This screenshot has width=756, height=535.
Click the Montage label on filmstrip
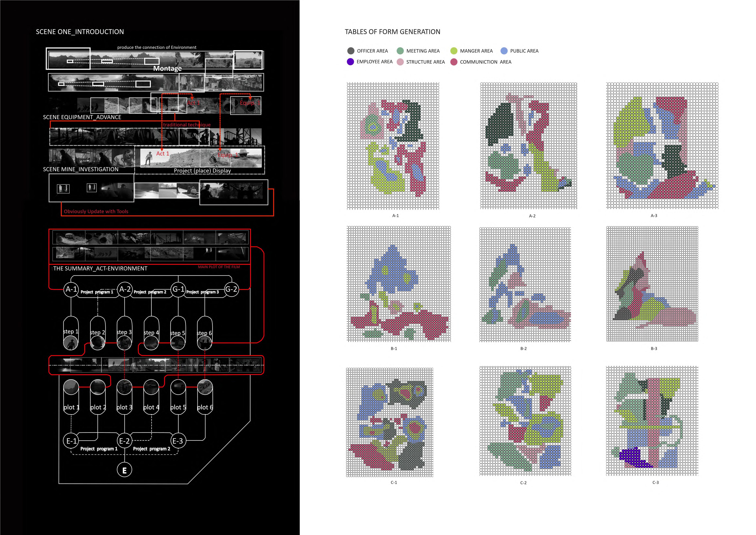pos(167,68)
